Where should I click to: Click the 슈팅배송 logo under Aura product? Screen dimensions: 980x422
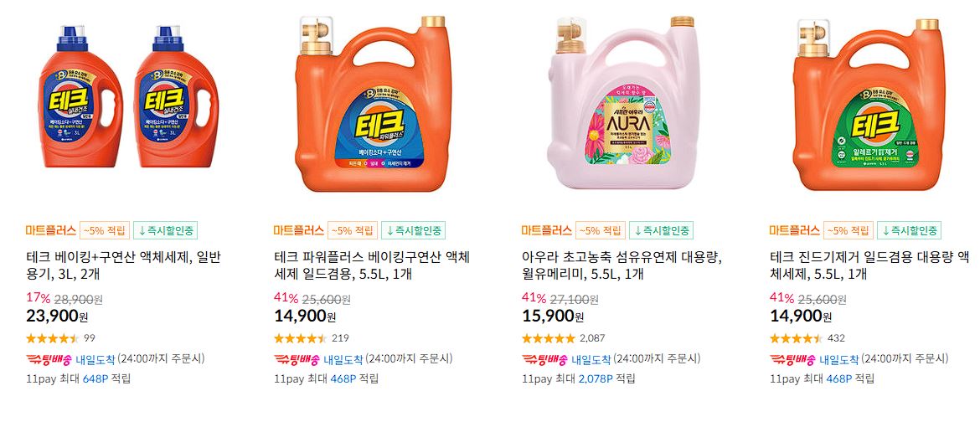tap(544, 359)
